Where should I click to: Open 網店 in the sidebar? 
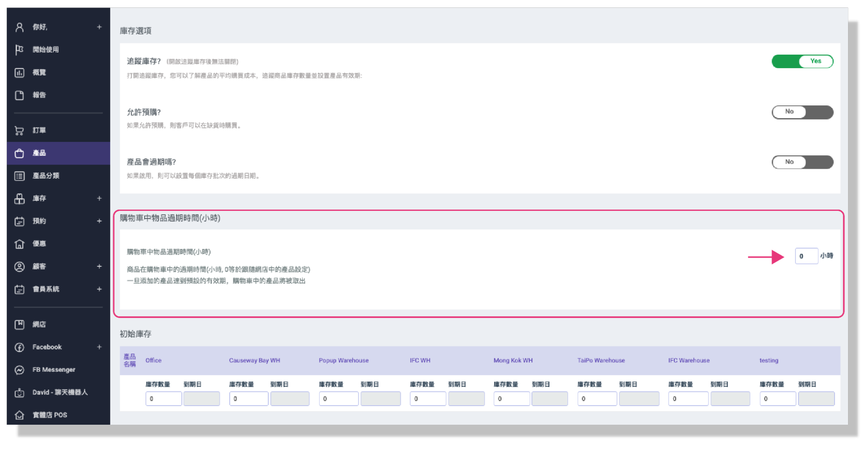59,324
